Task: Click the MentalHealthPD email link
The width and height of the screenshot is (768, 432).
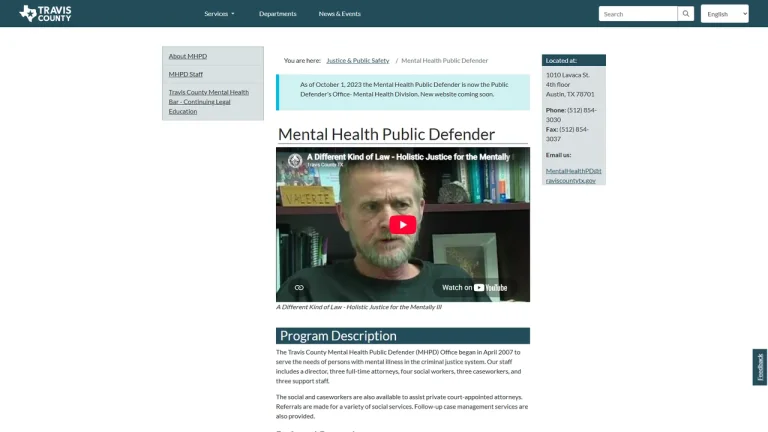Action: (574, 175)
